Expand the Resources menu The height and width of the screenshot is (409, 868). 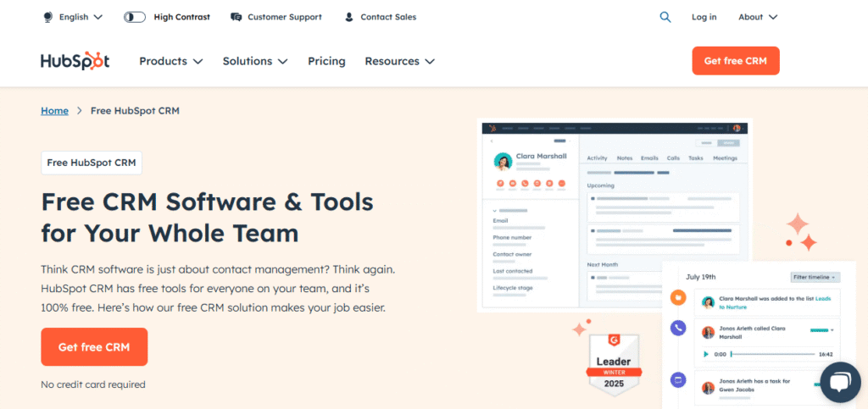click(x=400, y=61)
